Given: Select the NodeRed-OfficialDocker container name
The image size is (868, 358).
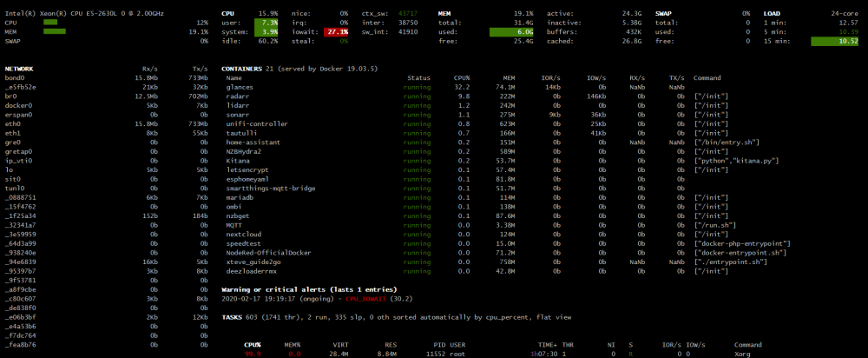Looking at the screenshot, I should click(x=268, y=253).
